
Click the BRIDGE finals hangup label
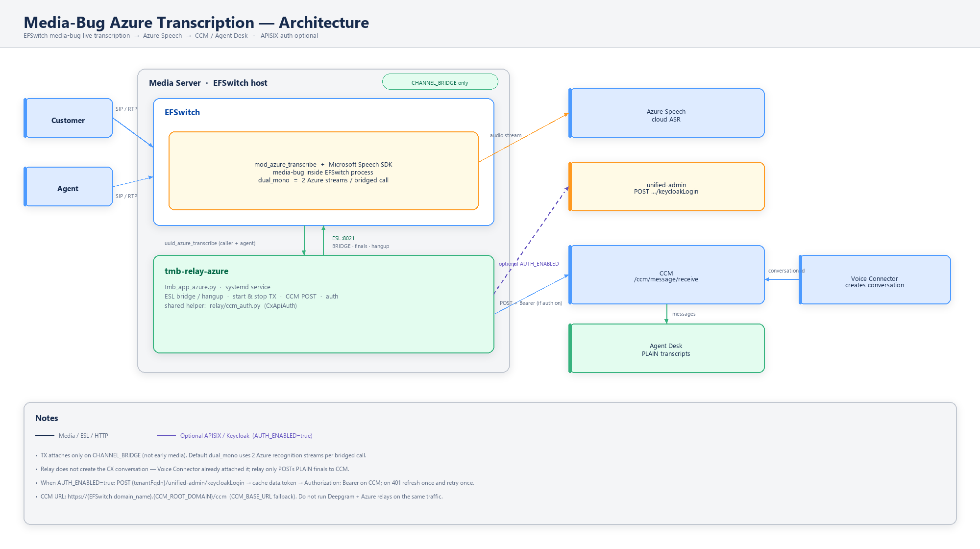(x=361, y=246)
